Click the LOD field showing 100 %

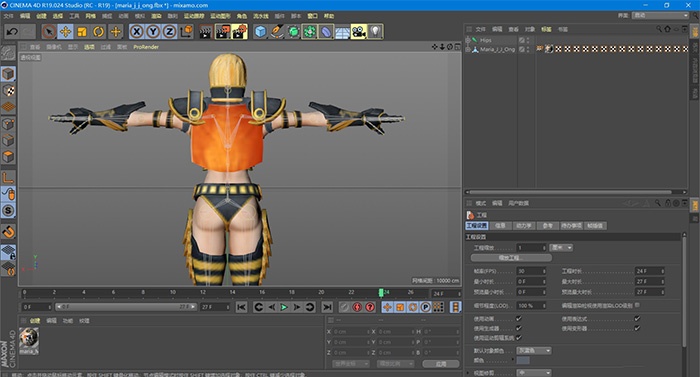pos(531,306)
